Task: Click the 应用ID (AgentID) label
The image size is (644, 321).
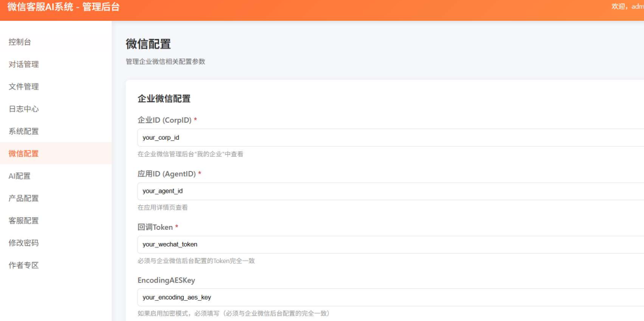Action: 169,174
